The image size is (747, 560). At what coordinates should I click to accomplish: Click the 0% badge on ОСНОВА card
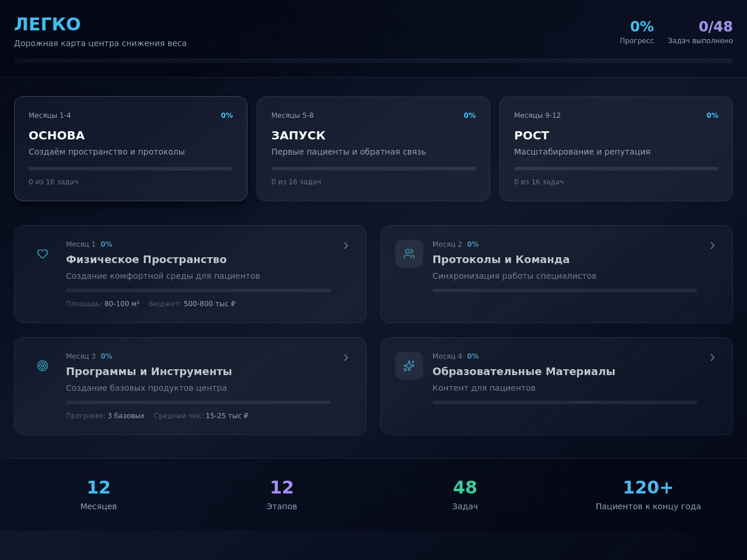pos(227,116)
